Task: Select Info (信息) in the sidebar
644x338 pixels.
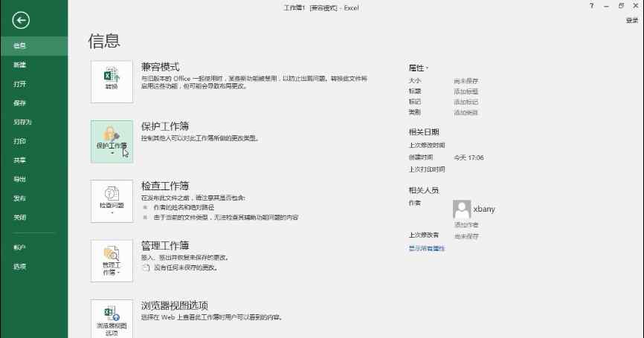Action: coord(34,45)
